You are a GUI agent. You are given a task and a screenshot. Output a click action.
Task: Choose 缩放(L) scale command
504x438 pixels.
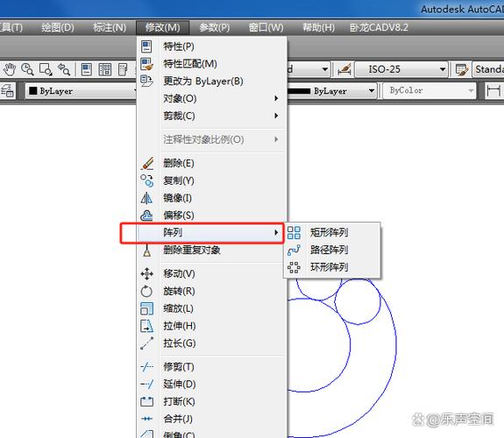211,308
